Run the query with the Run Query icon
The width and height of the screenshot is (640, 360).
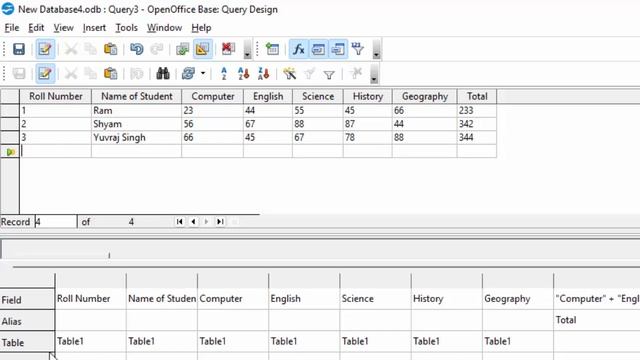point(182,49)
